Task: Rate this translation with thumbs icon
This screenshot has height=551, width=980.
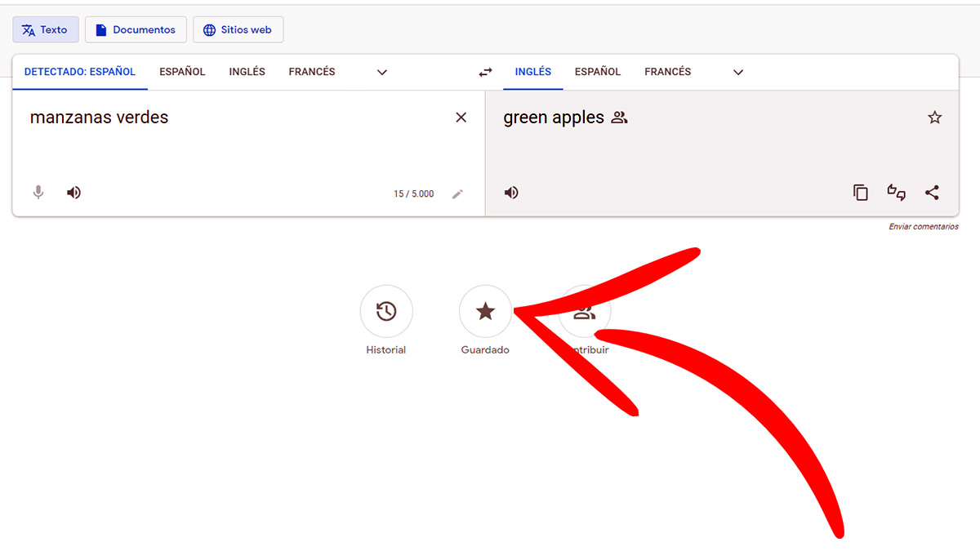Action: pos(896,193)
